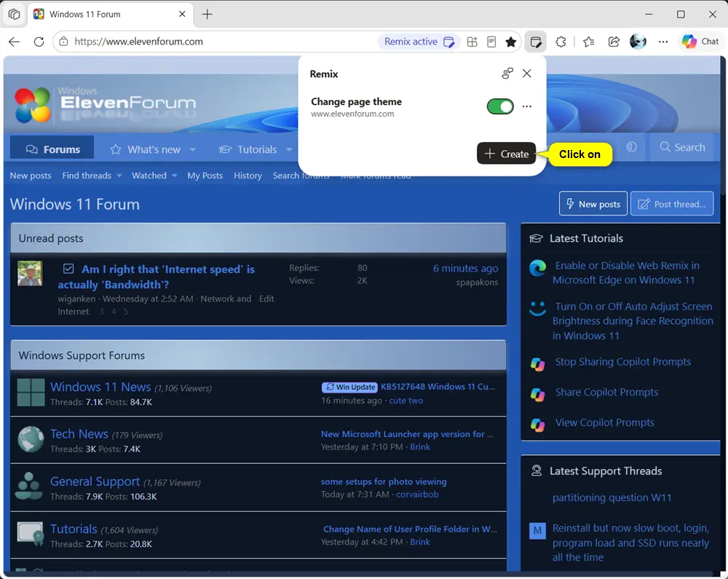
Task: Go to page 5 of thread
Action: point(126,312)
